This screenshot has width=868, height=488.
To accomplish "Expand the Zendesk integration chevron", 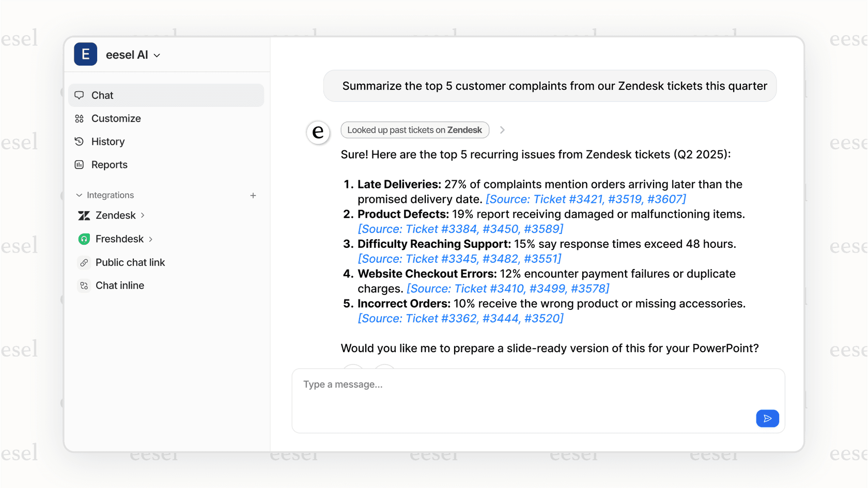I will pyautogui.click(x=143, y=215).
